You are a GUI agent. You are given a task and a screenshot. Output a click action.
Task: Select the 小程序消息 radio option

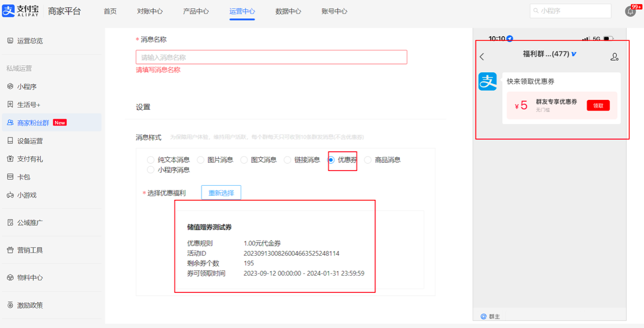coord(151,170)
